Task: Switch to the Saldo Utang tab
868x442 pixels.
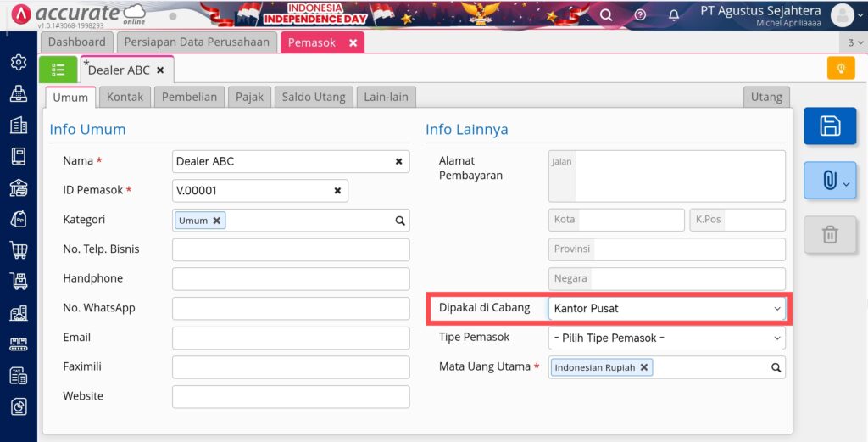Action: pyautogui.click(x=314, y=97)
